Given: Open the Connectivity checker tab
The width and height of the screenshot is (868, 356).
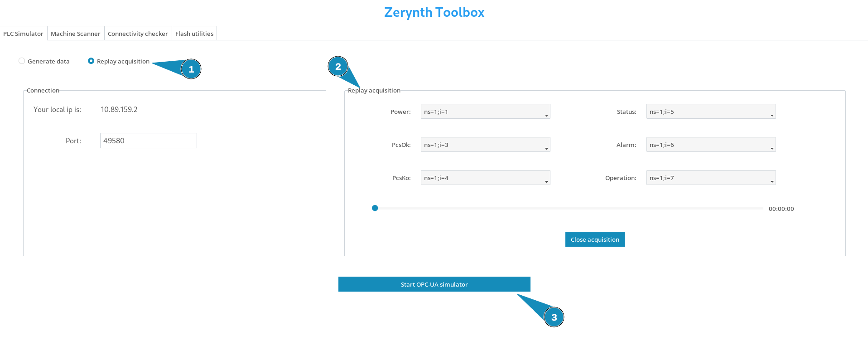Looking at the screenshot, I should 138,34.
